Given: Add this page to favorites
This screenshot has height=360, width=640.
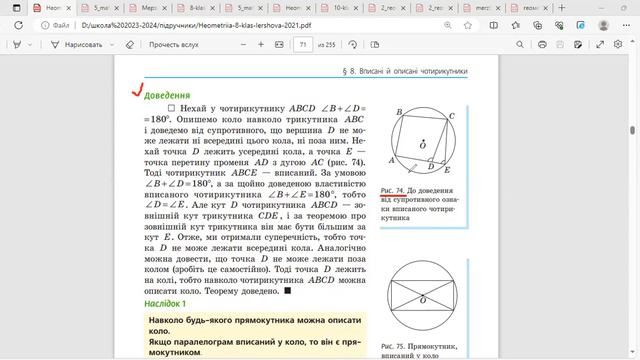Looking at the screenshot, I should 468,25.
